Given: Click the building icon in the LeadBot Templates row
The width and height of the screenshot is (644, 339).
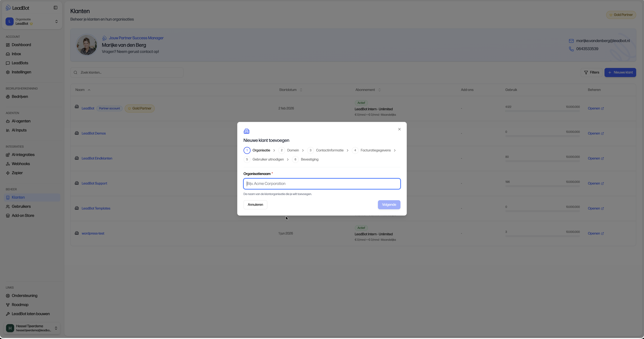Looking at the screenshot, I should tap(77, 208).
